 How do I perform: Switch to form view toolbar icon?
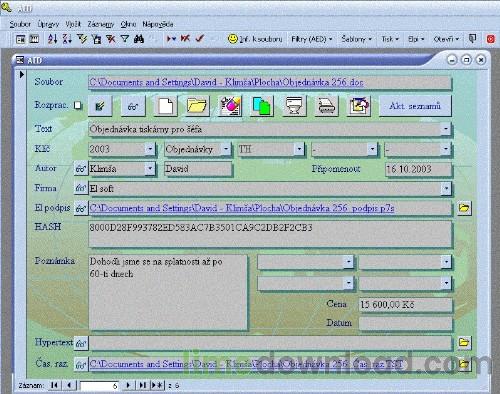(x=21, y=39)
